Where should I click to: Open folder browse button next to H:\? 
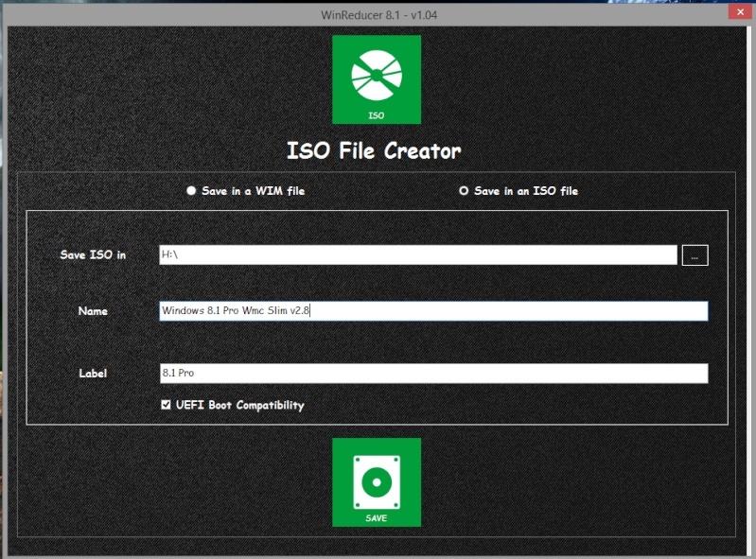pyautogui.click(x=694, y=255)
